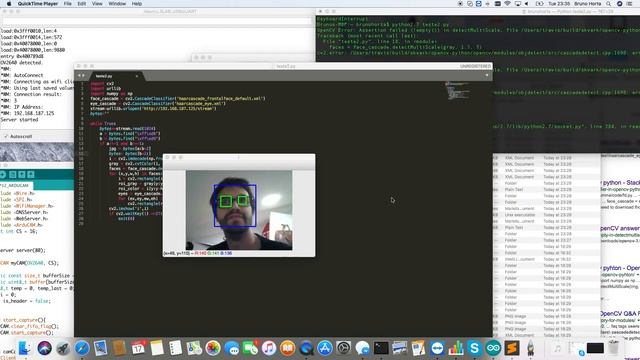Click the volume icon in menu bar

pos(527,4)
